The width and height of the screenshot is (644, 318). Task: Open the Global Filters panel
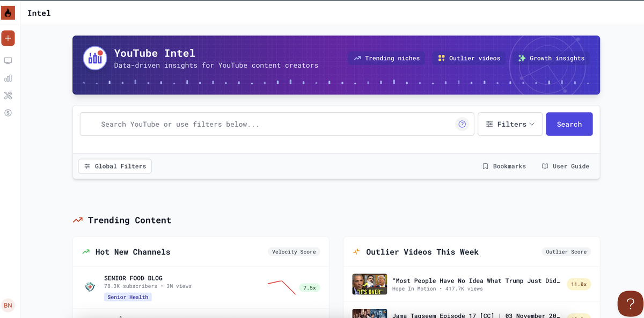click(x=114, y=166)
